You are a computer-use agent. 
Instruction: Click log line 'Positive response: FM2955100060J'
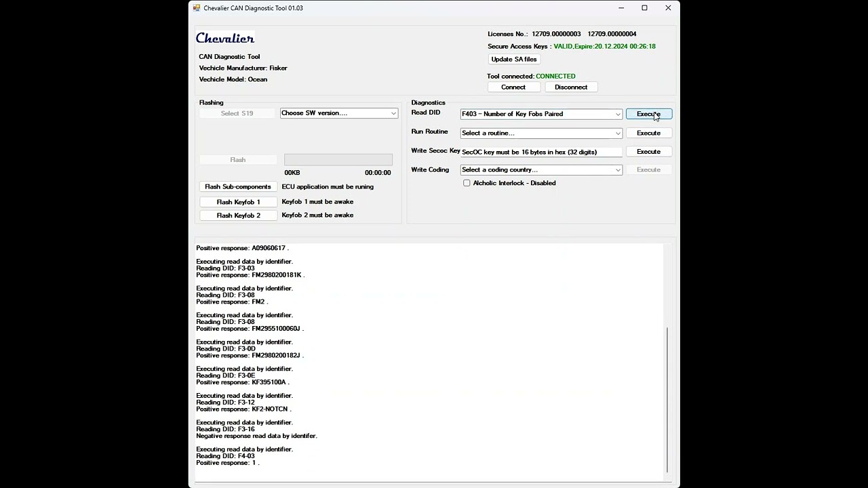click(x=250, y=329)
